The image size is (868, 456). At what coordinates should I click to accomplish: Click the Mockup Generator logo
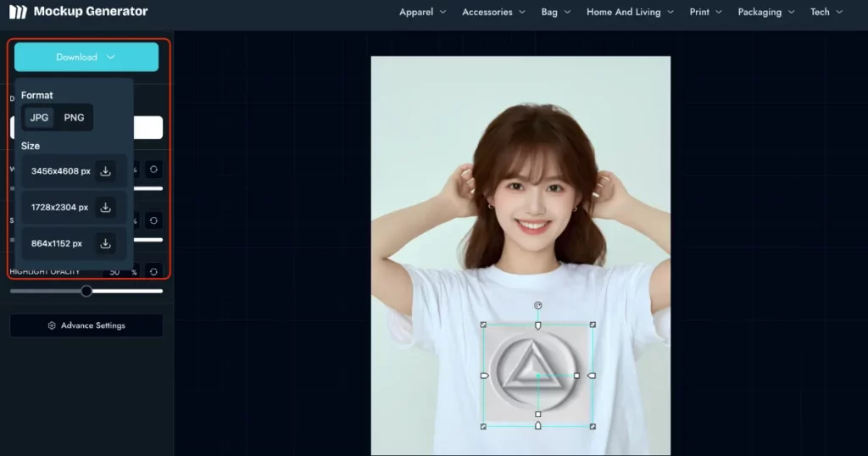point(78,12)
